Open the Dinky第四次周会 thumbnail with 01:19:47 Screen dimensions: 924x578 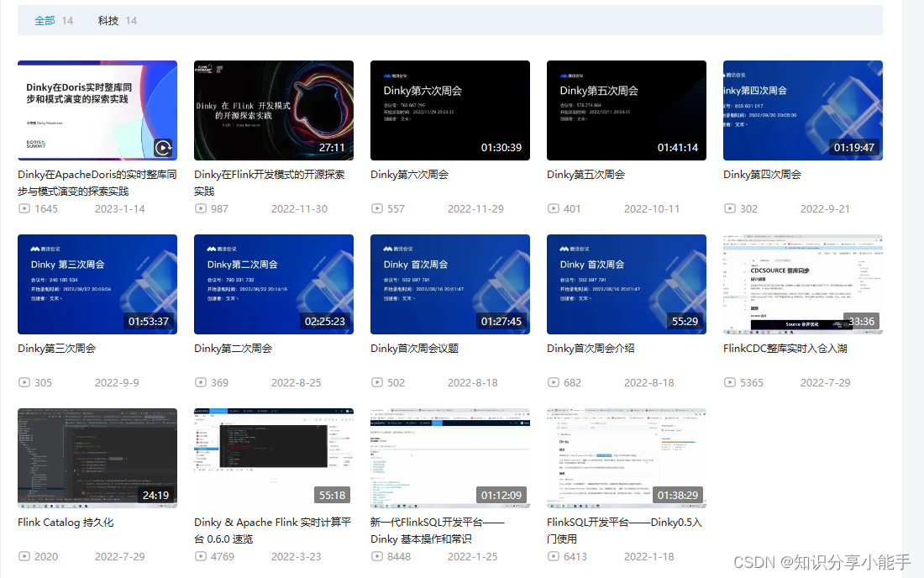pyautogui.click(x=802, y=110)
